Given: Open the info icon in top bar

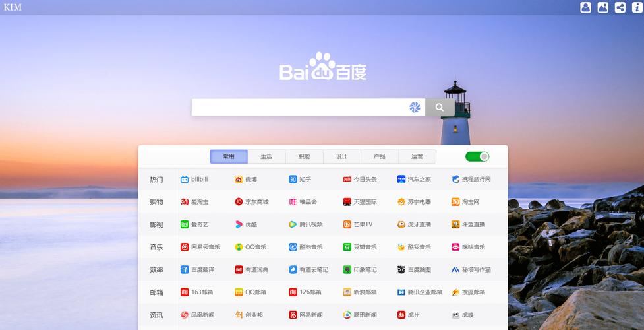Looking at the screenshot, I should (x=637, y=7).
